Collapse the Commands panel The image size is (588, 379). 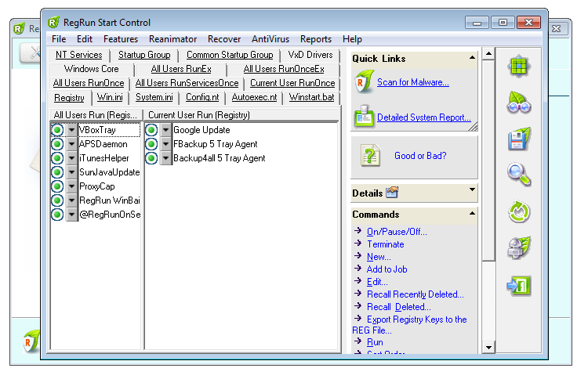click(472, 213)
